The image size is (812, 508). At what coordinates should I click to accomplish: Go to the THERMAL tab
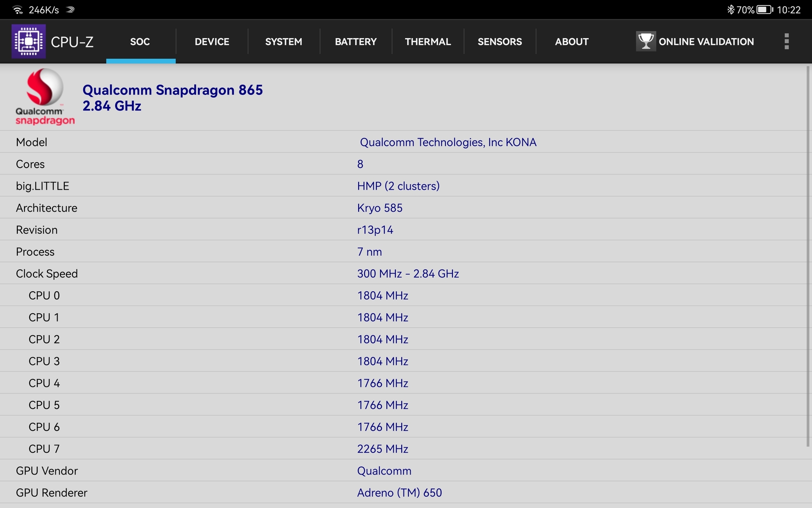coord(428,41)
